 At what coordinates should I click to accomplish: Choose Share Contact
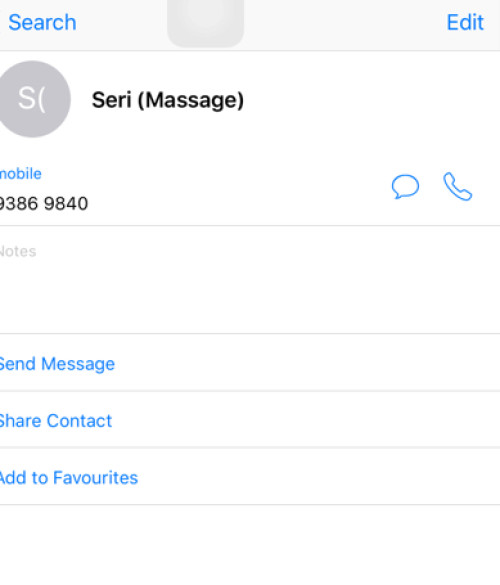click(56, 421)
